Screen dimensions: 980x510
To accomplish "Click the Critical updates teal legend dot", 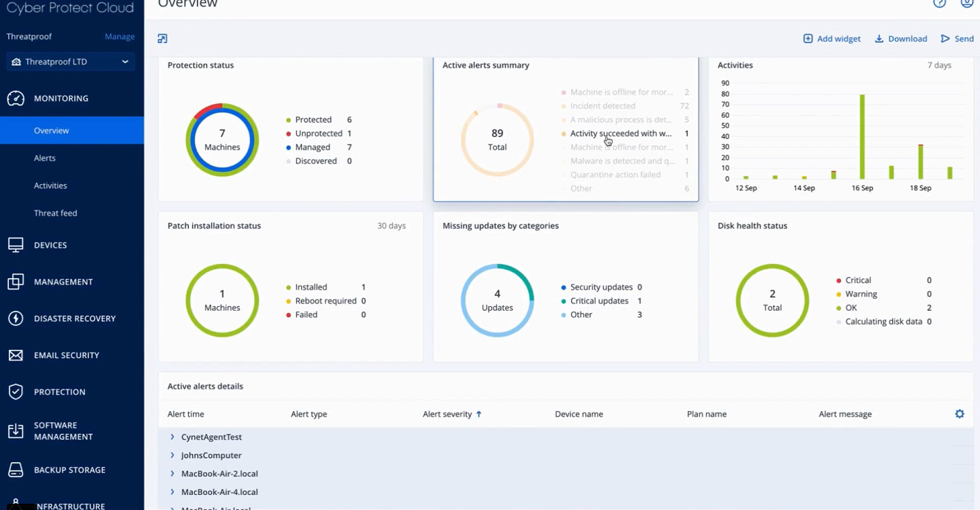I will coord(564,301).
